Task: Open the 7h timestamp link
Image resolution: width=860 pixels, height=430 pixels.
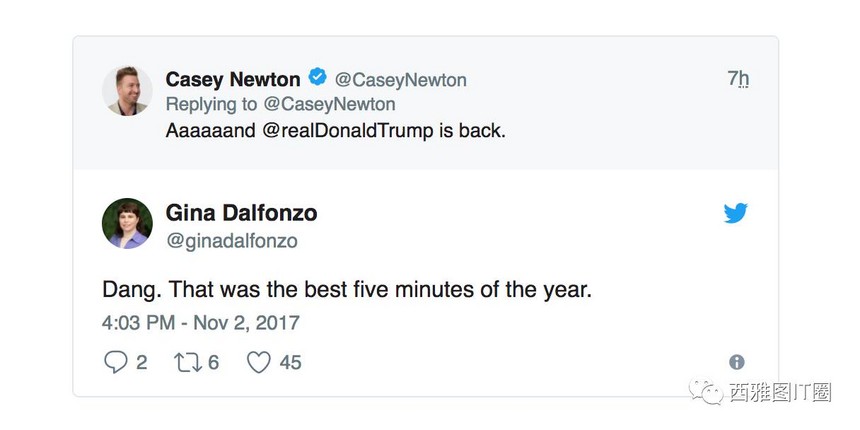Action: [738, 79]
